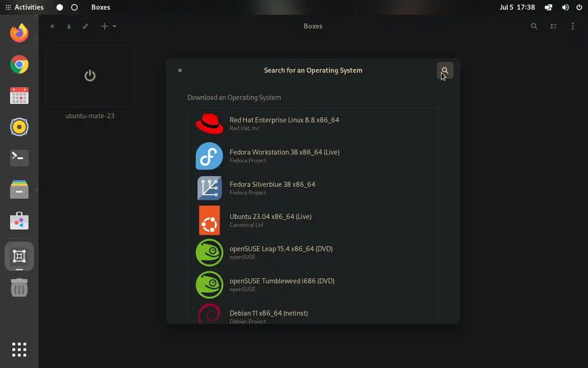The image size is (588, 368).
Task: Open the ubuntu-mate-23 box thumbnail
Action: pos(90,75)
